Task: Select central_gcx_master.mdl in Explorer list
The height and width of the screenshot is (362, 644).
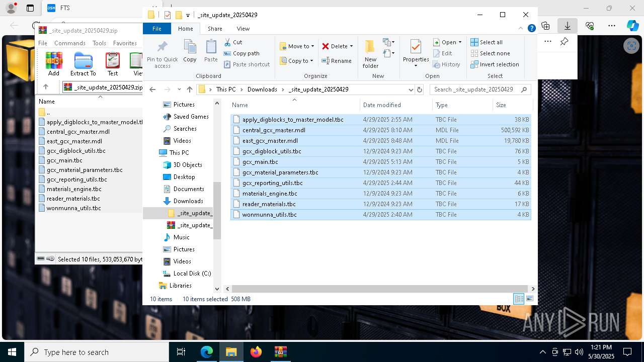Action: pos(380,130)
